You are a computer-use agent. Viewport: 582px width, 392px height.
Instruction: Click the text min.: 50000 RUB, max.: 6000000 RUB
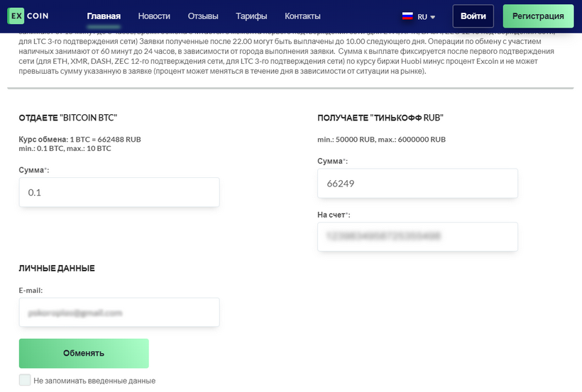point(382,140)
